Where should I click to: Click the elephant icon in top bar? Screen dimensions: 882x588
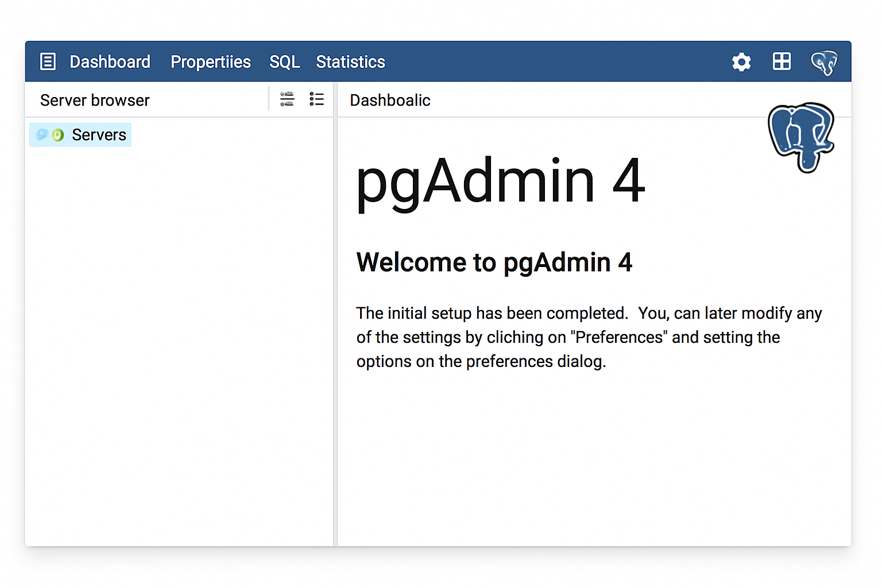(x=824, y=63)
